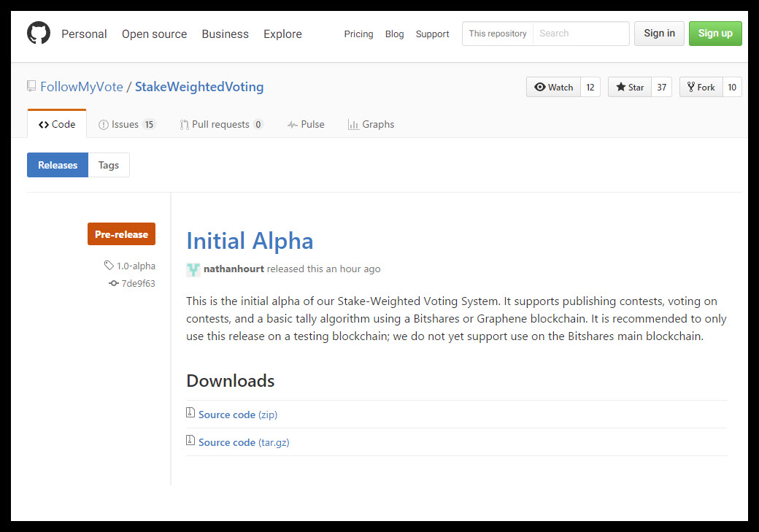Click nathanhourt's avatar thumbnail
This screenshot has height=532, width=759.
pyautogui.click(x=193, y=269)
